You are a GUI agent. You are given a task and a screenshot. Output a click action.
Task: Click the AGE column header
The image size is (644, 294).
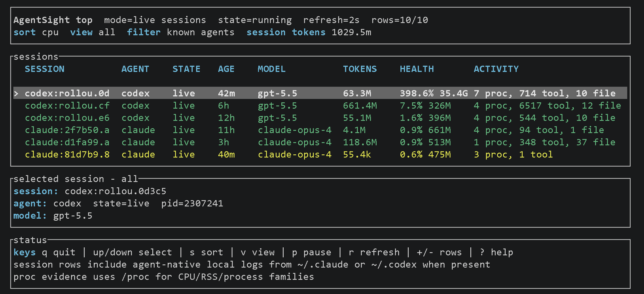tap(226, 69)
